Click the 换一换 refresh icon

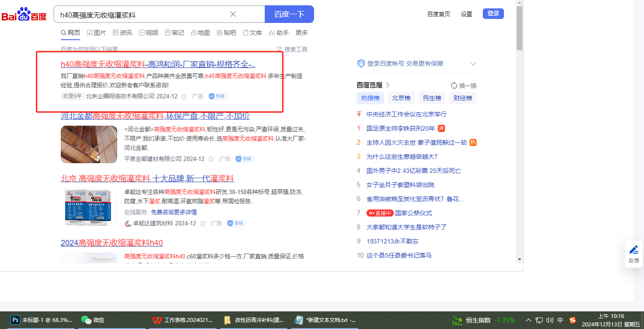(x=454, y=86)
